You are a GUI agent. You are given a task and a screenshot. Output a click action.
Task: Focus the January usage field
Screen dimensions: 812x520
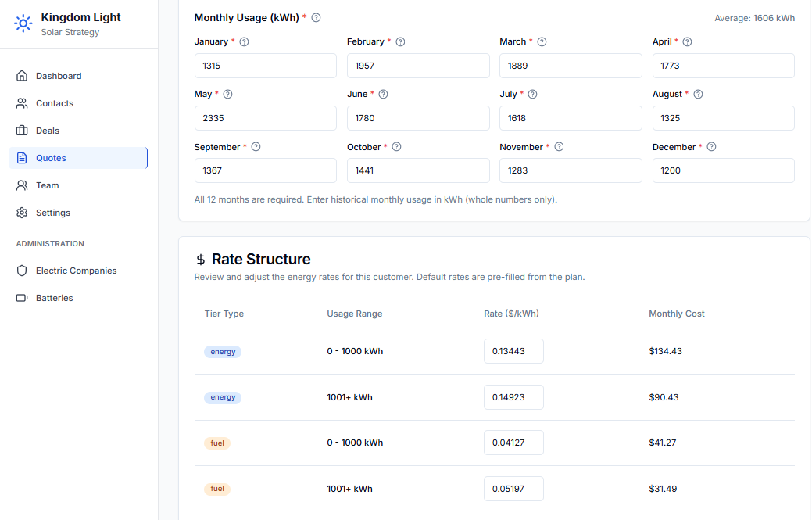pyautogui.click(x=266, y=66)
